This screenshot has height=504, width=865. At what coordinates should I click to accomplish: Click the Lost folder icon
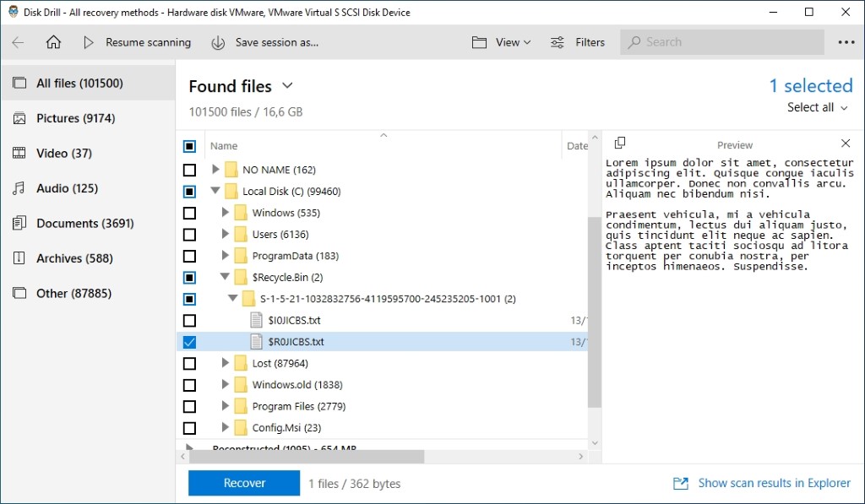pos(241,363)
